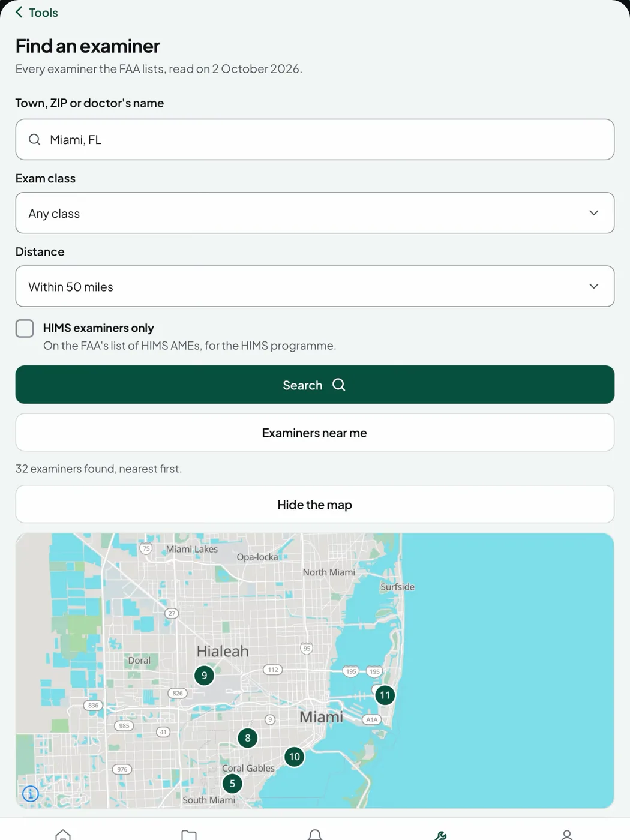Open the profile tab in bottom bar

coord(567,835)
